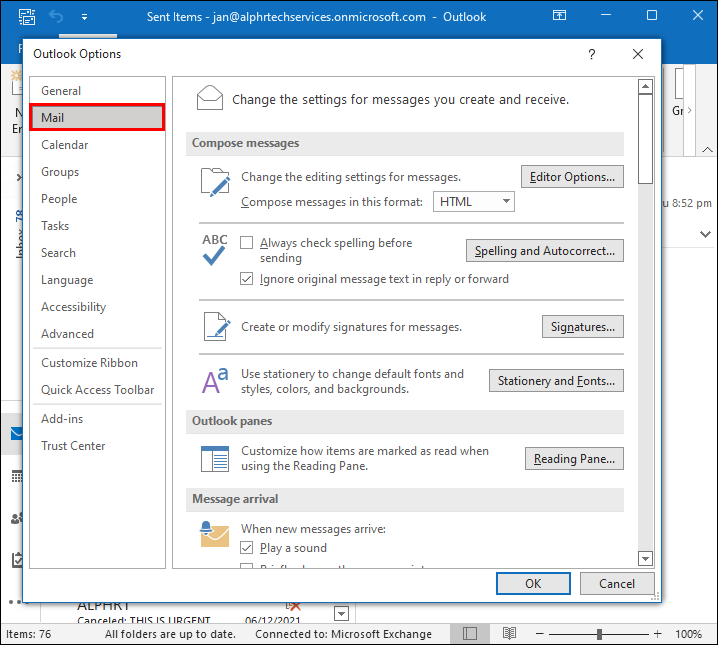
Task: Click the Mail envelope icon in navigation bar
Action: 16,433
